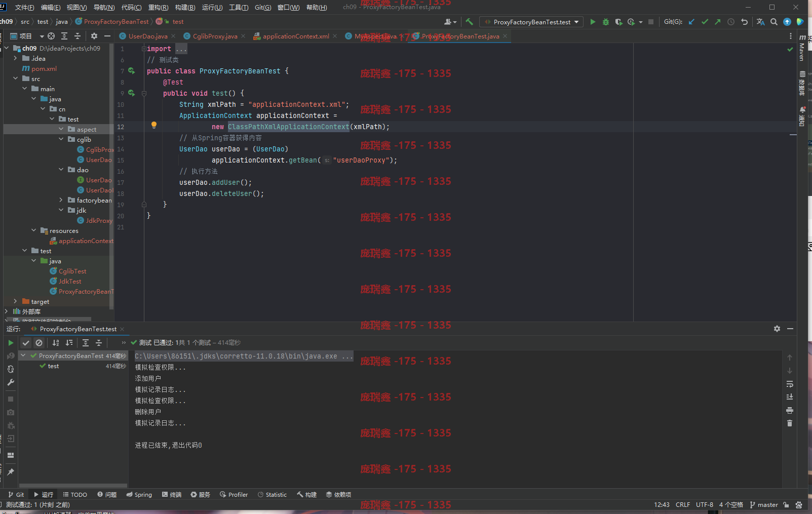Image resolution: width=812 pixels, height=514 pixels.
Task: Expand the target folder
Action: [15, 301]
